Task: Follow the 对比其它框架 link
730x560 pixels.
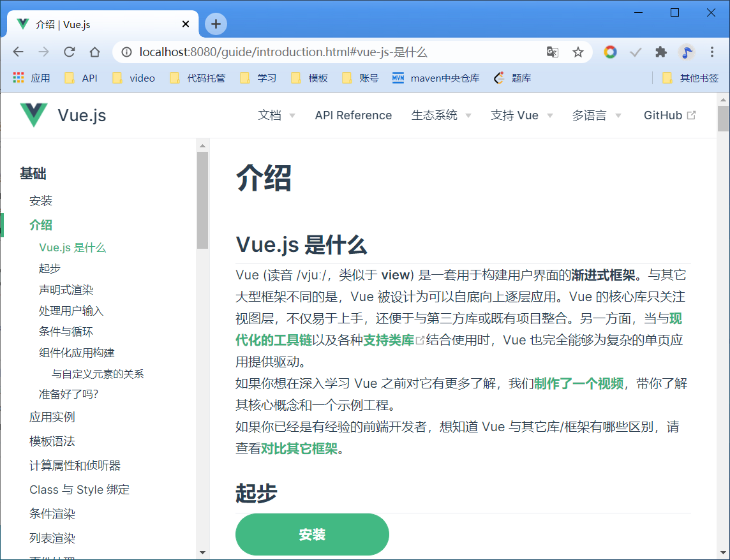Action: [299, 448]
